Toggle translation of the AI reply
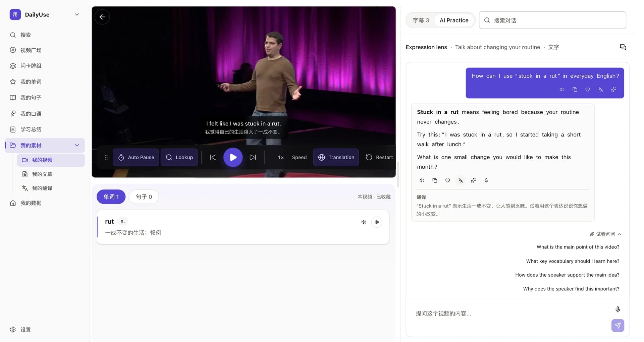This screenshot has width=644, height=342. pos(461,180)
